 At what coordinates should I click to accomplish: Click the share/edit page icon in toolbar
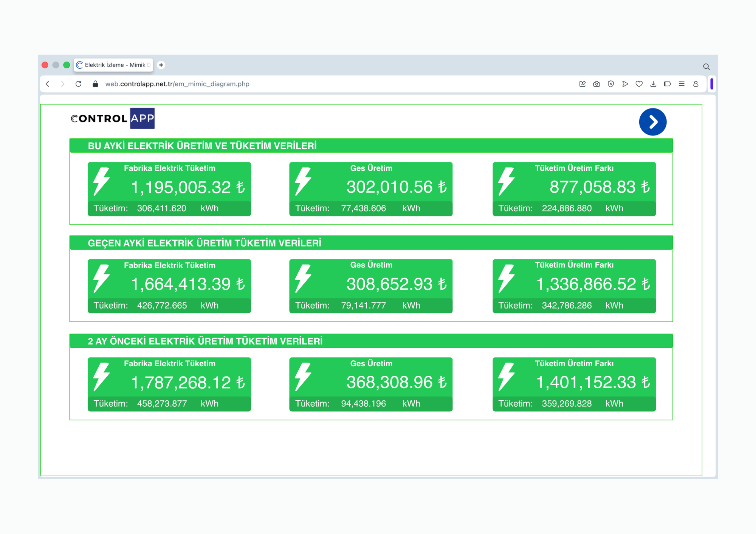point(582,84)
